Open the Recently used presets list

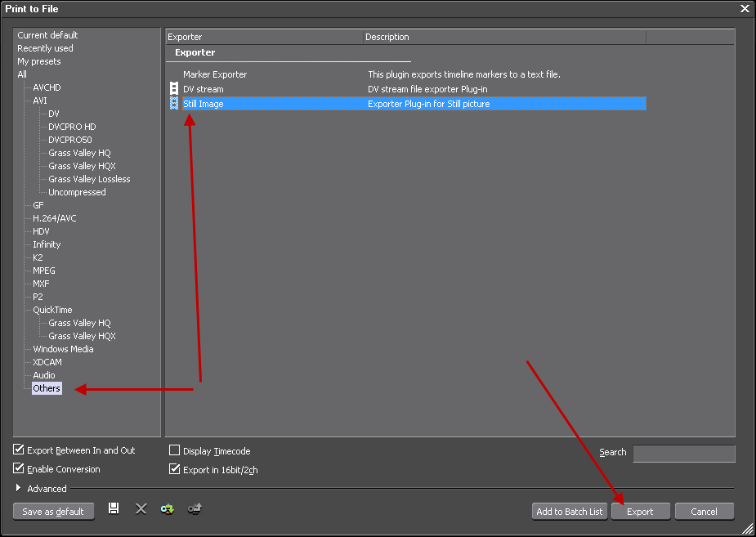tap(45, 48)
